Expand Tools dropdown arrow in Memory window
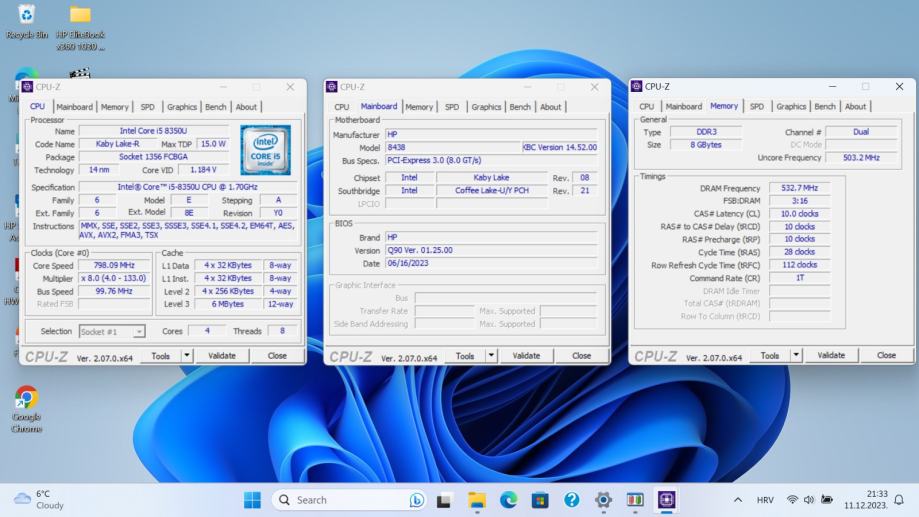This screenshot has width=919, height=517. [x=796, y=355]
